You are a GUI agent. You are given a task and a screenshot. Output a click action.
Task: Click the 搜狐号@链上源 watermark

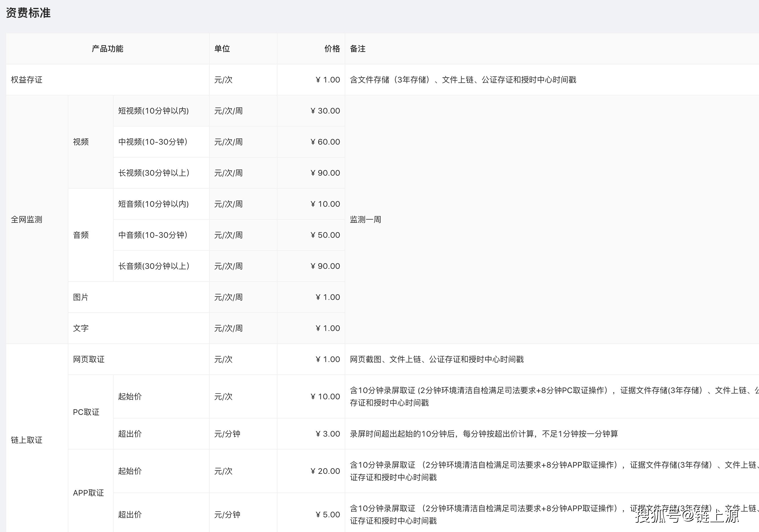tap(686, 515)
